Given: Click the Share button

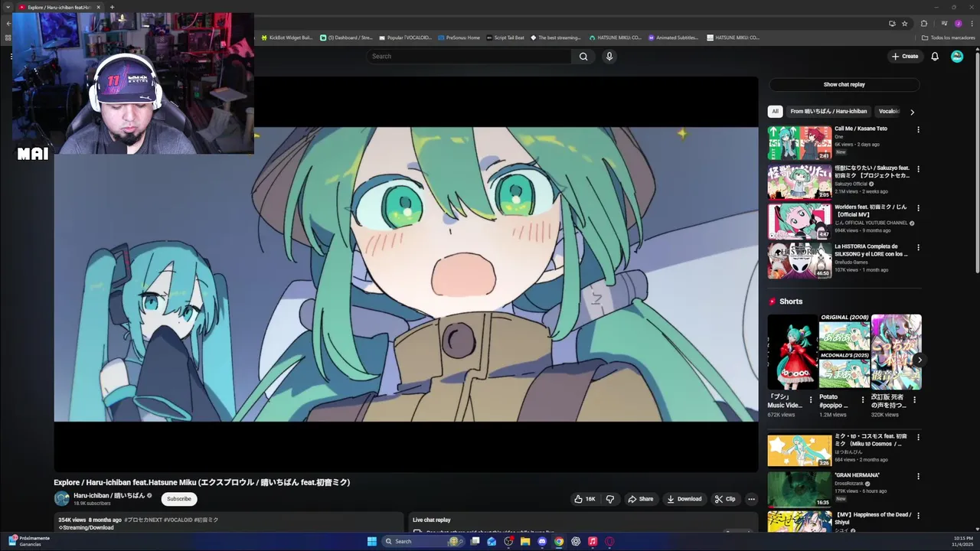Looking at the screenshot, I should [641, 499].
